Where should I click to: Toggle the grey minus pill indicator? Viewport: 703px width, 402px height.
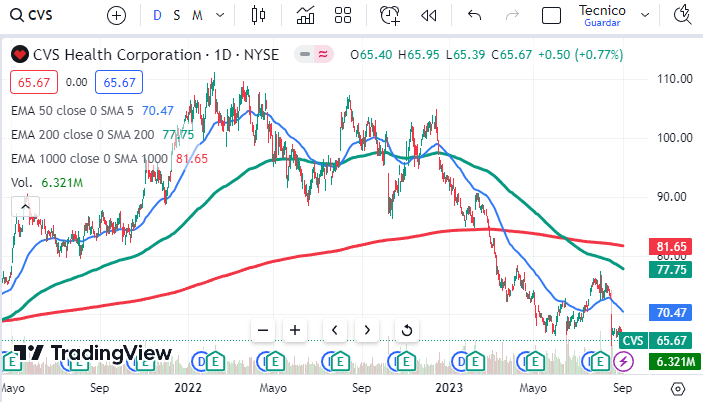[x=304, y=54]
